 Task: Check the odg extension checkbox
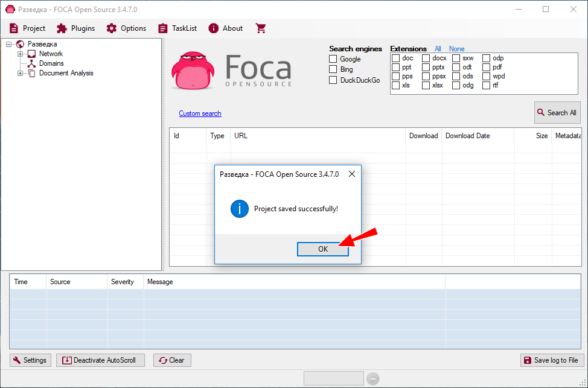click(x=456, y=85)
